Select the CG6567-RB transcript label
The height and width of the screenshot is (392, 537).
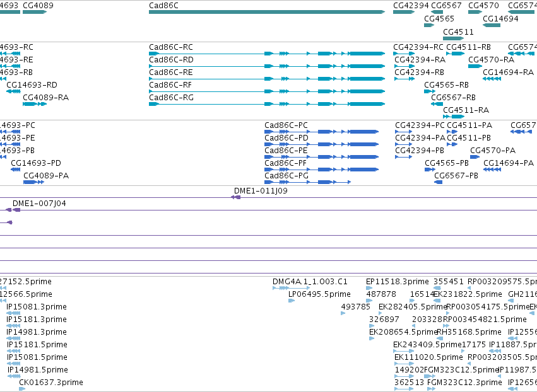453,98
